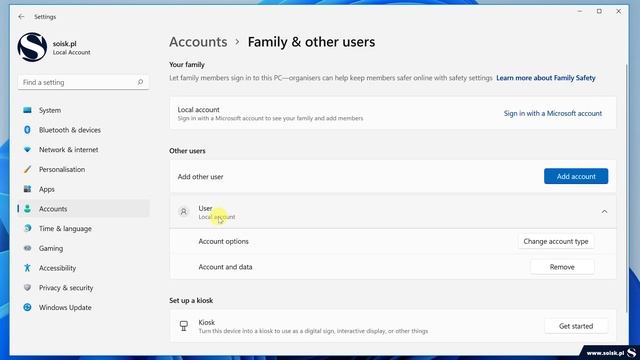Click the System monitor icon

[27, 110]
